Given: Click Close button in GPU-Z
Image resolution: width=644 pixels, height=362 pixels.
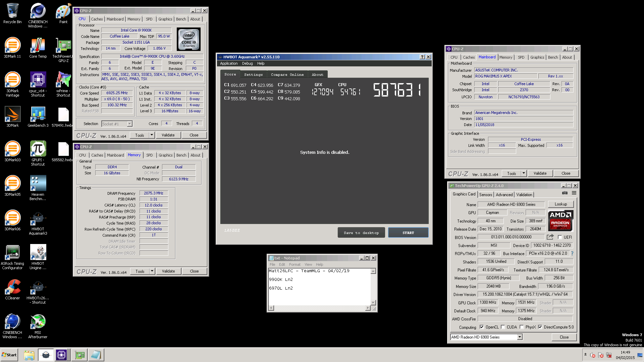Looking at the screenshot, I should click(564, 337).
